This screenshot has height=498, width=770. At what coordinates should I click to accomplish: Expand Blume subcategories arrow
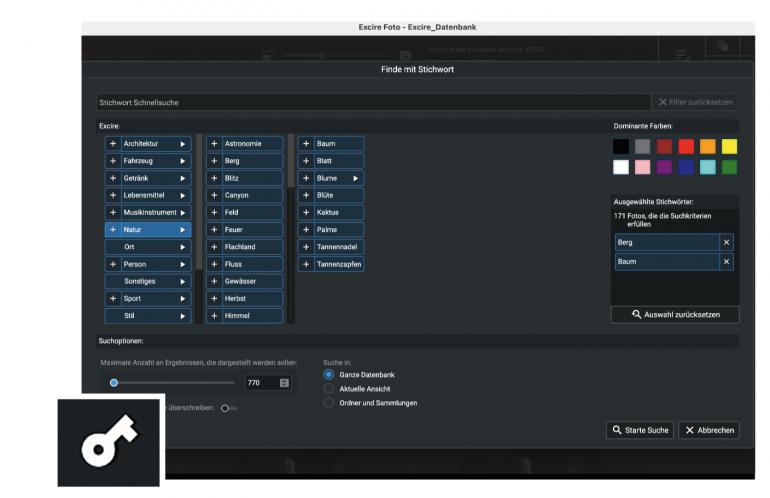(356, 178)
